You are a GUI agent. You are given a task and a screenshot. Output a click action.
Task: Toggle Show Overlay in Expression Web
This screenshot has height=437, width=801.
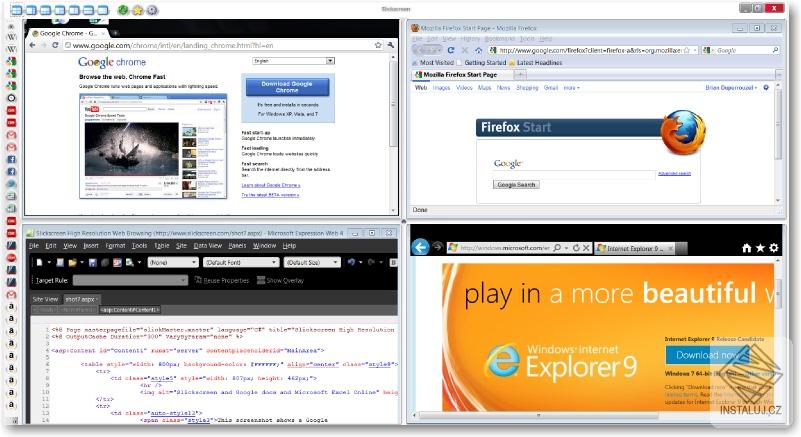280,280
